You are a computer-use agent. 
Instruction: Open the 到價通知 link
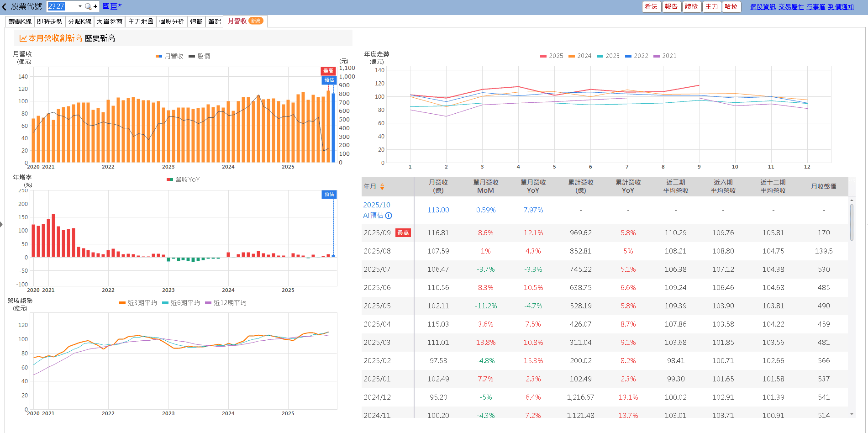(x=841, y=7)
